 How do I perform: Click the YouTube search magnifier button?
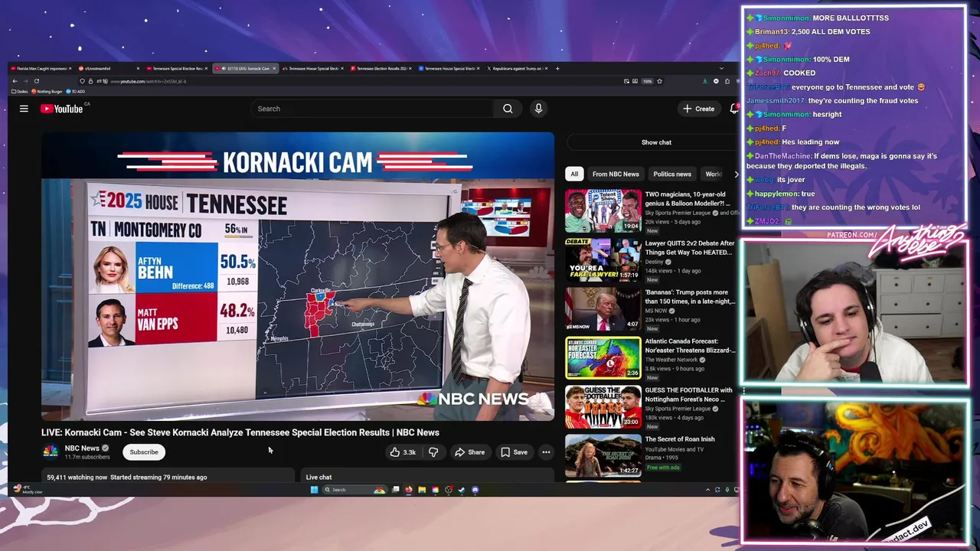(508, 109)
